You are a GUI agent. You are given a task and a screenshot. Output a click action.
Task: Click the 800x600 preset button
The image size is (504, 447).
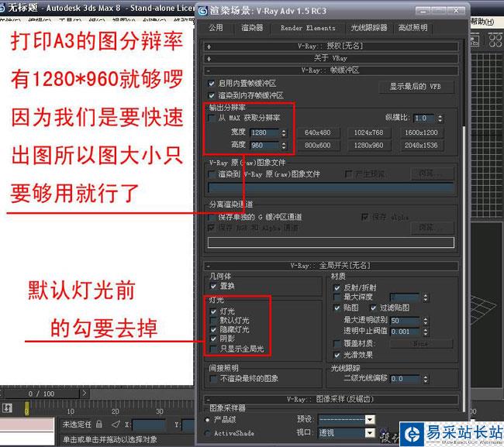317,146
